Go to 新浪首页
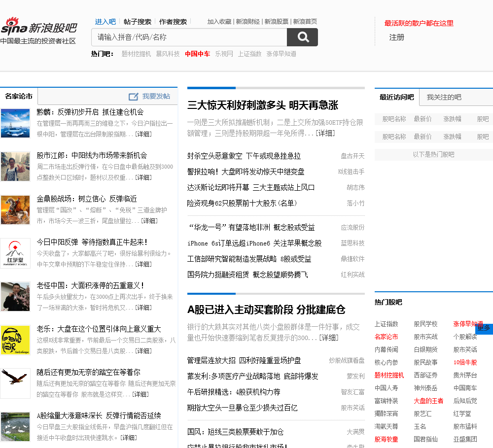This screenshot has height=448, width=493. pos(305,22)
